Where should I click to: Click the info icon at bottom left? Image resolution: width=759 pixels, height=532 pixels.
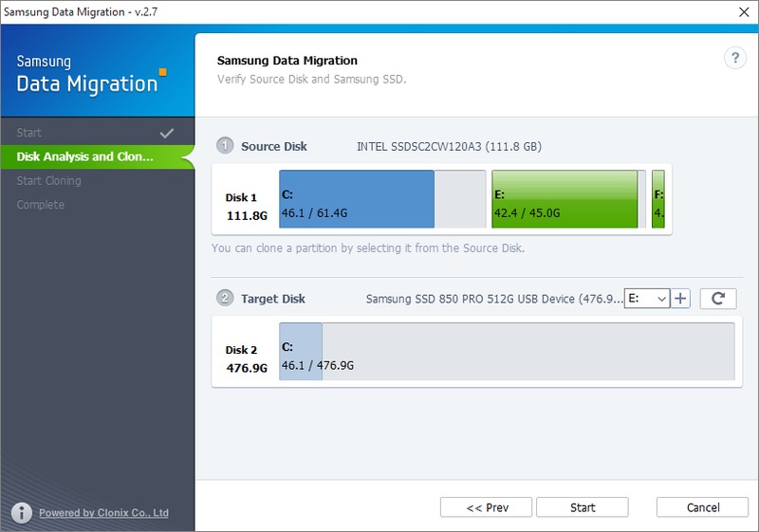[x=22, y=513]
